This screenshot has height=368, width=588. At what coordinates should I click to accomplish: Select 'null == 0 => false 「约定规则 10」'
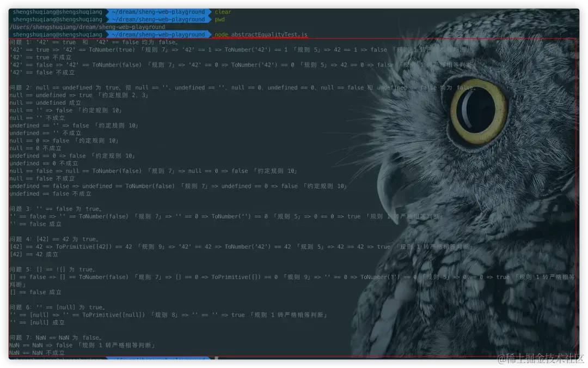pos(64,141)
